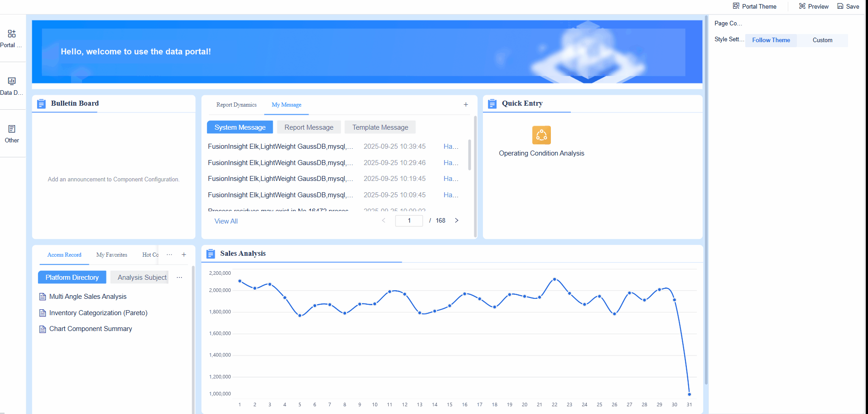Click the main page vertical scrollbar
This screenshot has height=414, width=868.
[x=706, y=200]
